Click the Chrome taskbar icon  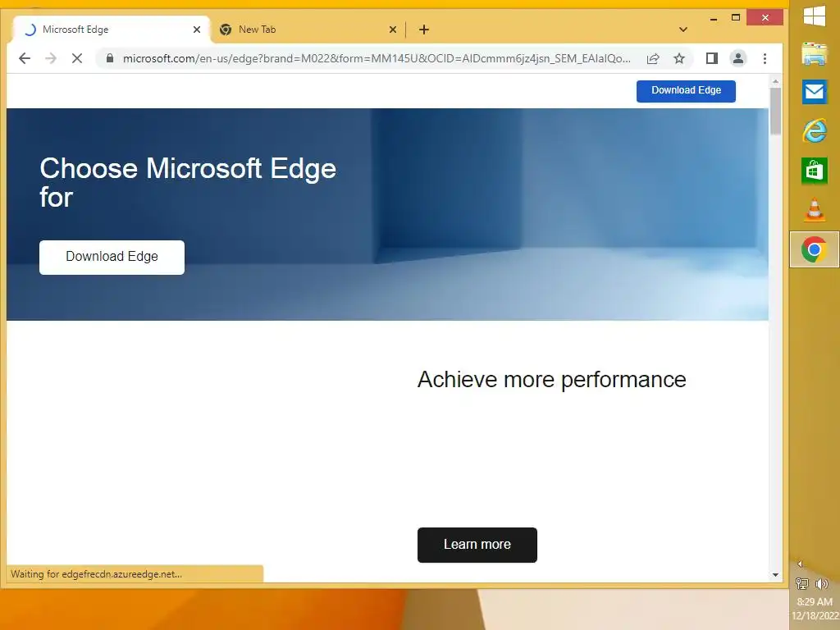click(815, 249)
